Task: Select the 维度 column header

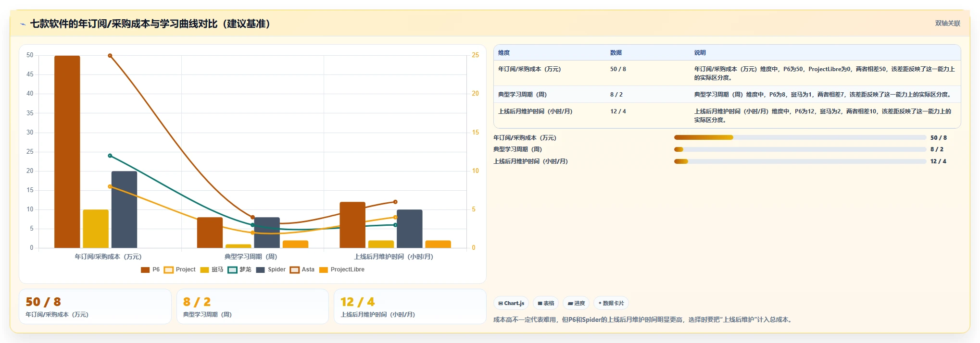Action: tap(504, 53)
